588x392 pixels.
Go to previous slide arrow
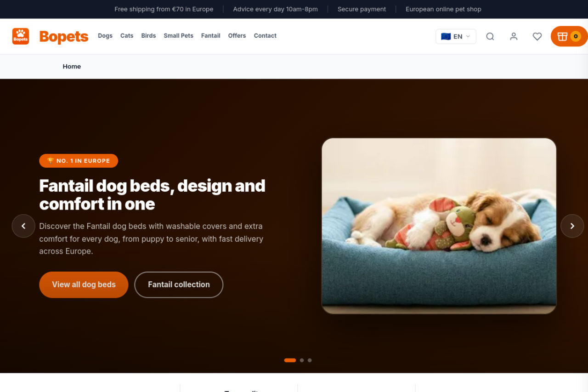click(23, 226)
